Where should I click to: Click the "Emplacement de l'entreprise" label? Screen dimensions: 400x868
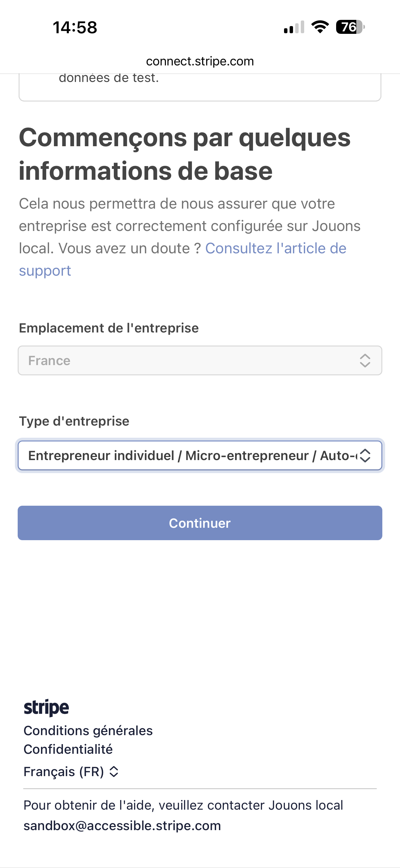coord(109,328)
